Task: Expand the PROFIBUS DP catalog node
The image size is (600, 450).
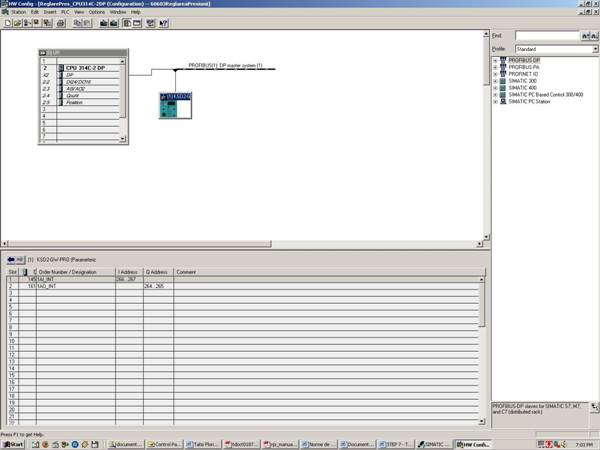Action: tap(496, 60)
